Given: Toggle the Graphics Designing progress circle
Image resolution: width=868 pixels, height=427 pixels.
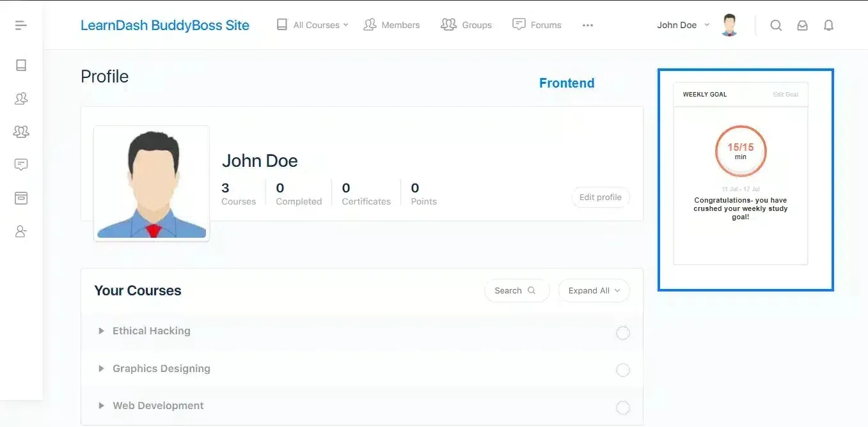Looking at the screenshot, I should tap(622, 370).
